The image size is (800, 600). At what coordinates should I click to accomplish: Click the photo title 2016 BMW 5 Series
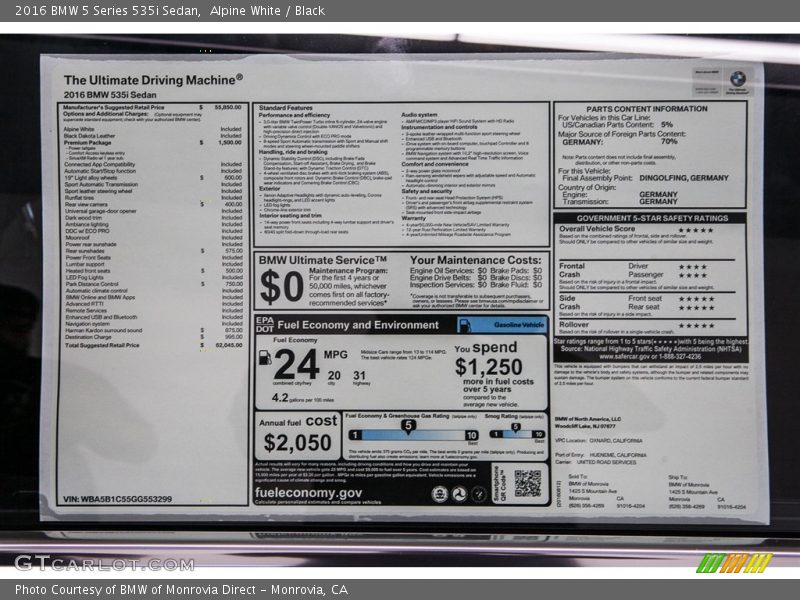pos(105,11)
